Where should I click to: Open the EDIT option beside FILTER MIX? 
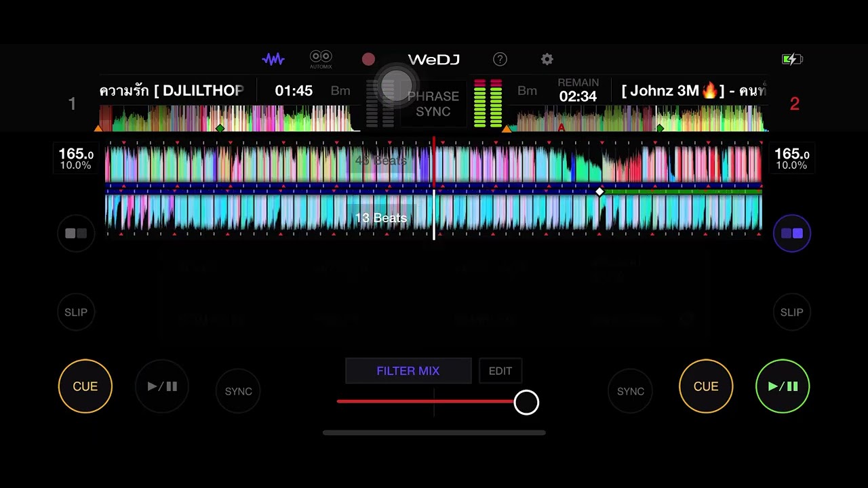pos(500,371)
